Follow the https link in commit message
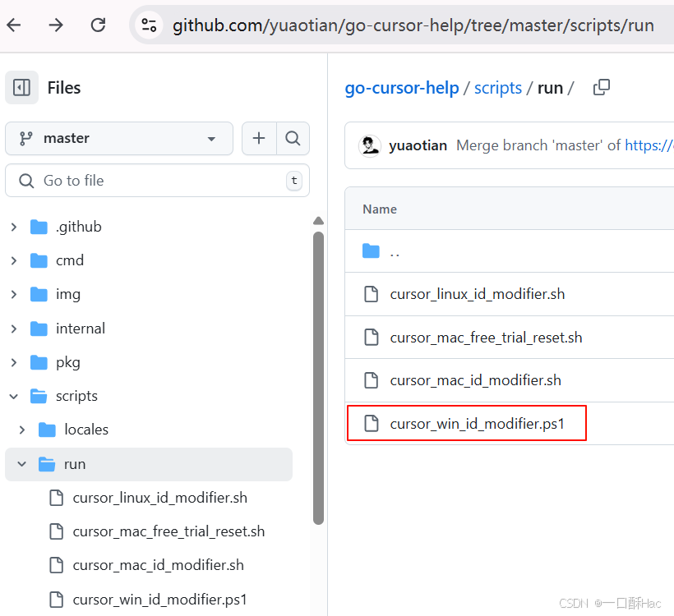The image size is (674, 616). 649,145
